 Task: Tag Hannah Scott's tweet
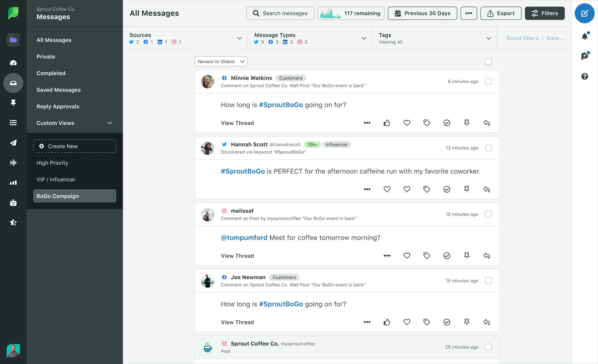[427, 189]
